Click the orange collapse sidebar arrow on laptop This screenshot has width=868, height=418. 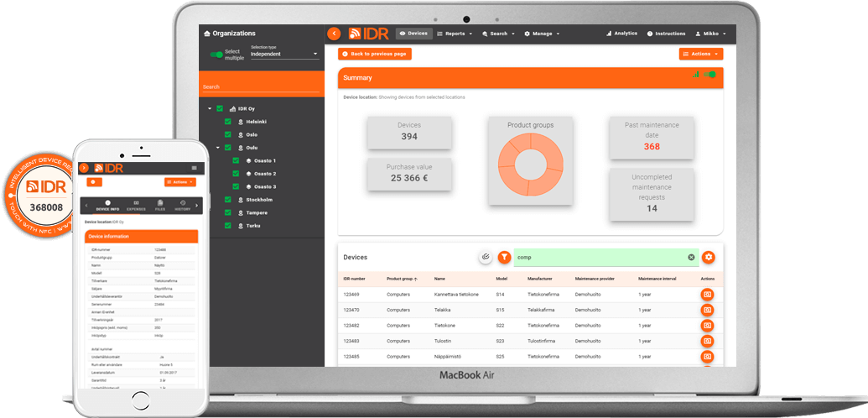click(x=334, y=34)
